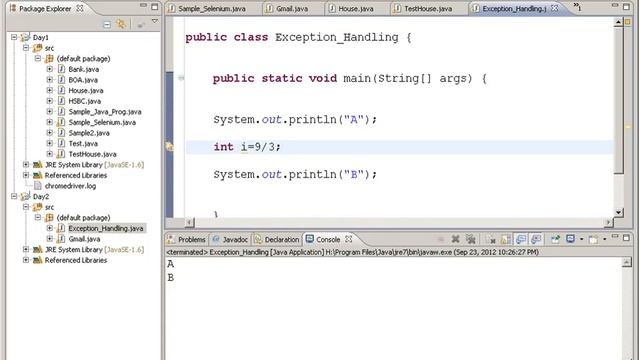640x360 pixels.
Task: Clear the Console output
Action: point(491,240)
